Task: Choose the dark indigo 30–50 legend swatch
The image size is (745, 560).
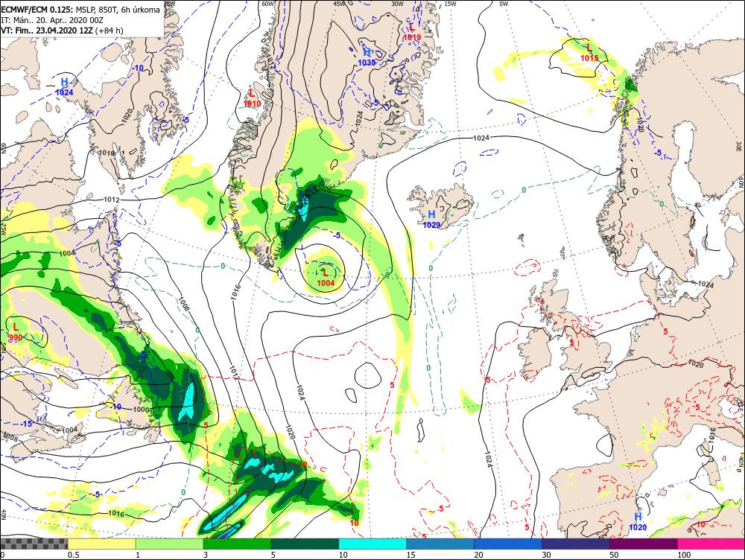Action: coord(576,544)
